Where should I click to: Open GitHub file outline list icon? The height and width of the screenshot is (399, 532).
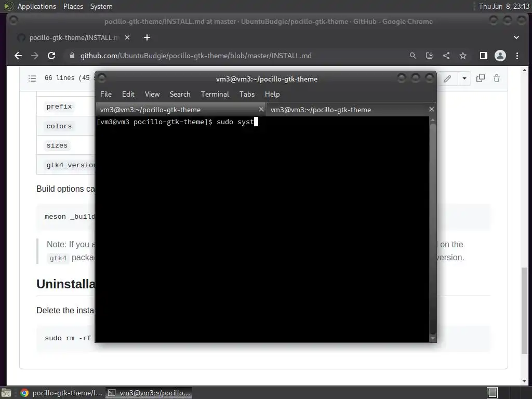coord(32,78)
